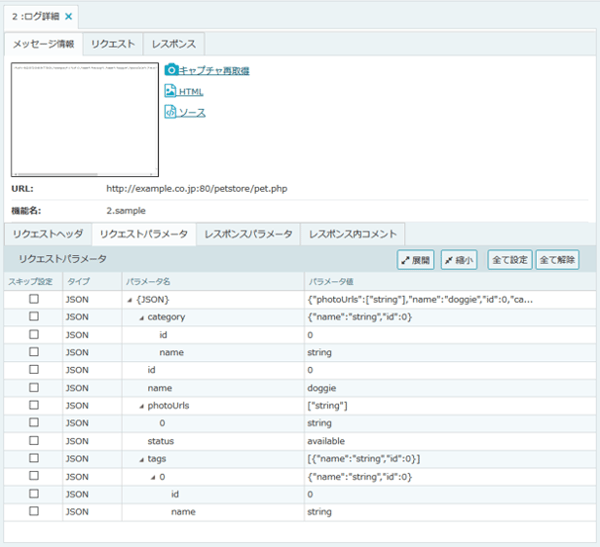This screenshot has height=547, width=600.
Task: Tick skip checkbox for status row
Action: coord(34,441)
